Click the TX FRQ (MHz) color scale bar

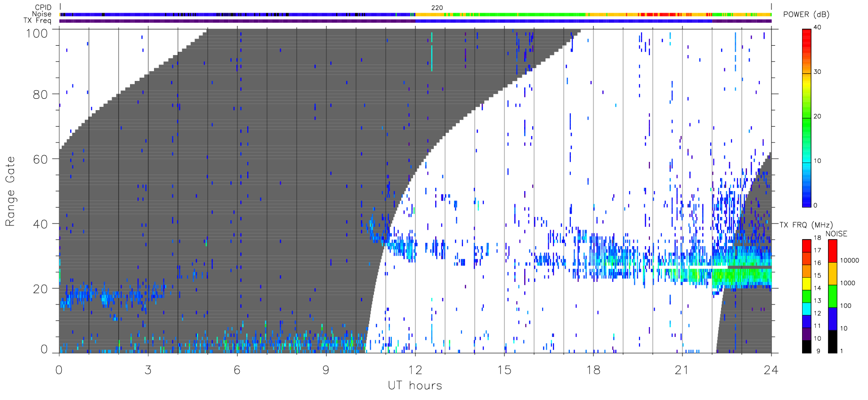coord(807,296)
